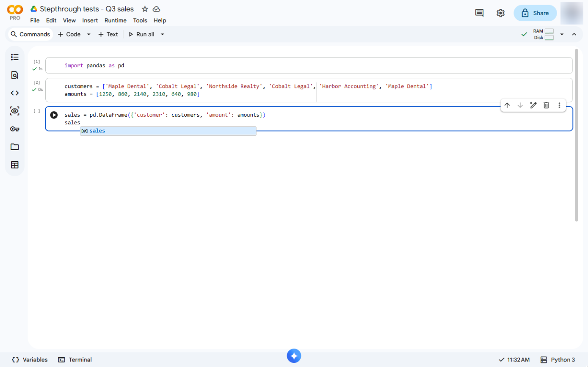Click the notebook vertical scrollbar
588x367 pixels.
(x=576, y=135)
